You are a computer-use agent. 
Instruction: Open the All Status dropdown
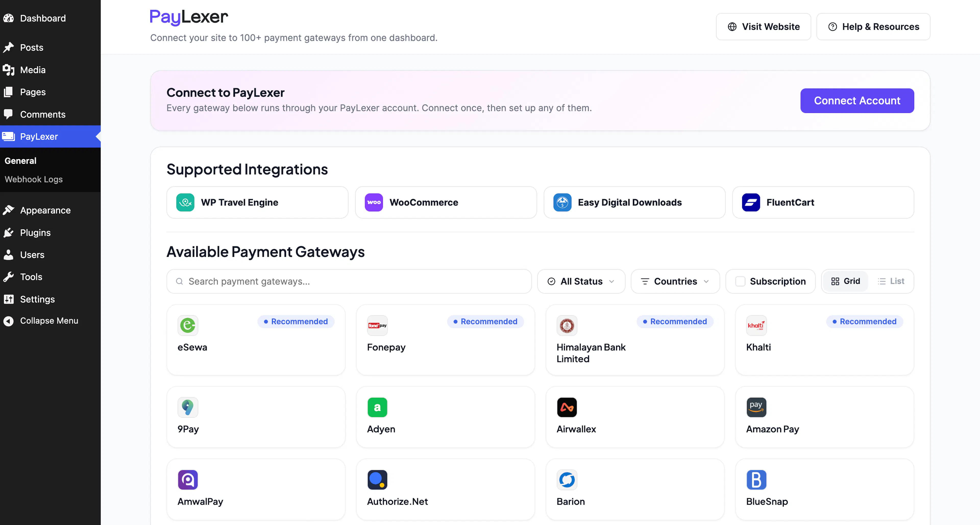point(581,281)
